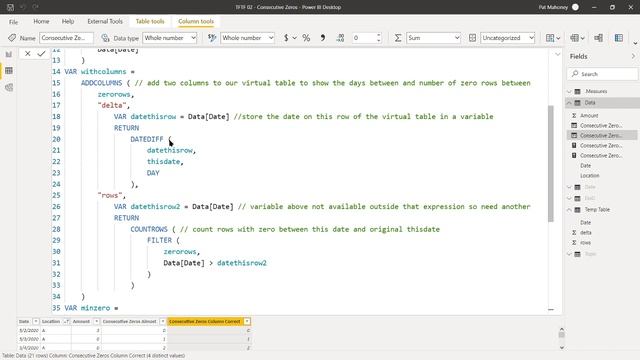
Task: Click the data category grid icon
Action: coord(472,38)
